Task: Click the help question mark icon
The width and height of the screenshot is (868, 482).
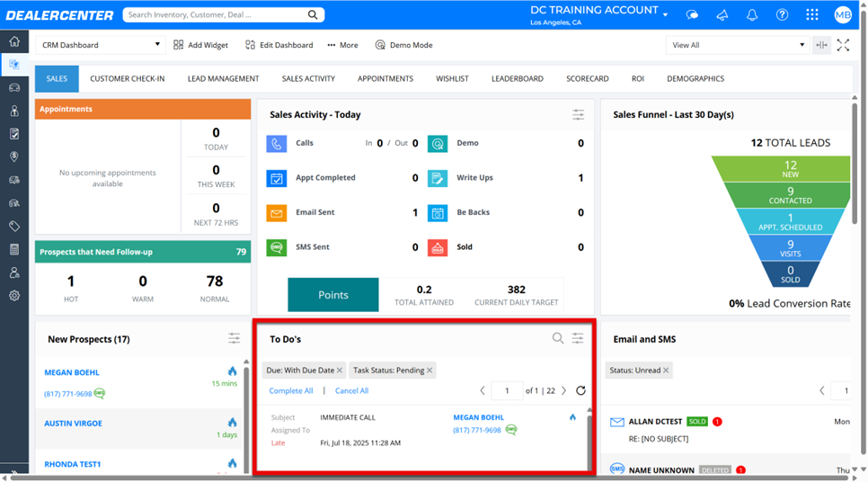Action: point(783,15)
